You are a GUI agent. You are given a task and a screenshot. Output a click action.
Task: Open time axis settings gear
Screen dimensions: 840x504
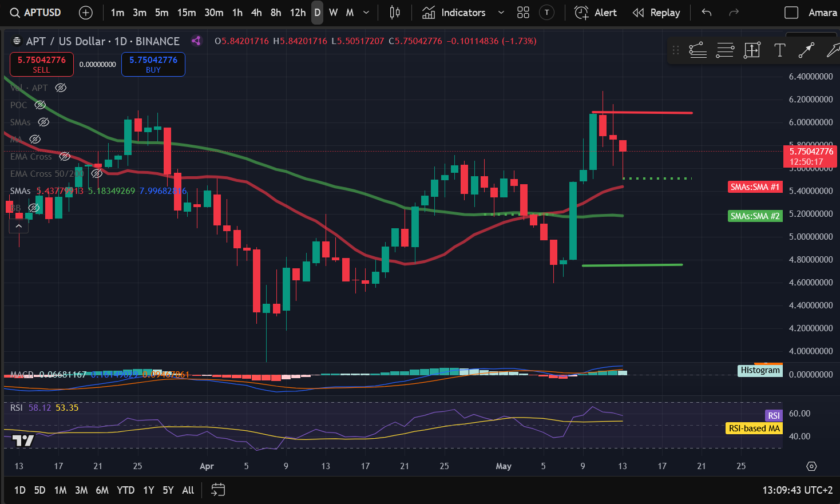[811, 466]
